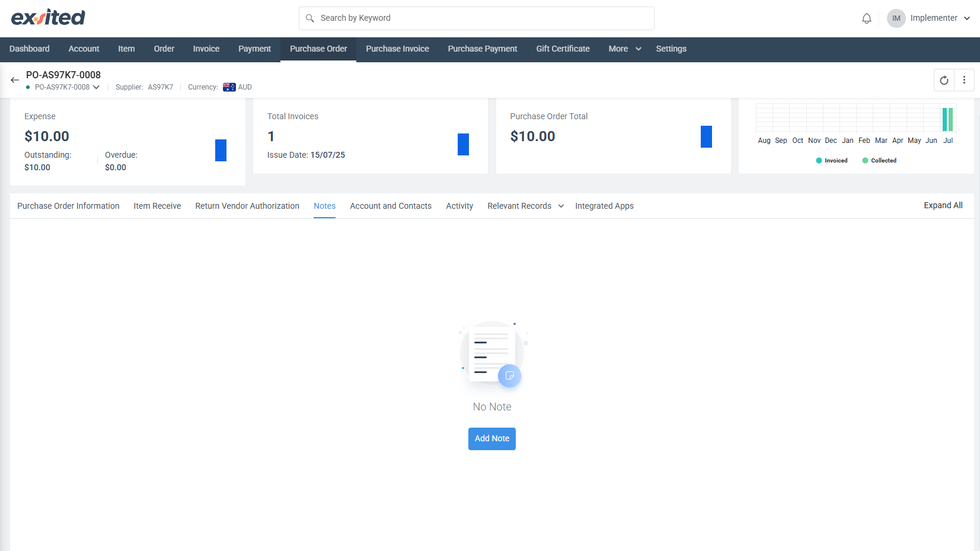Click the Outstanding $10.00 amount
This screenshot has height=551, width=980.
(37, 167)
